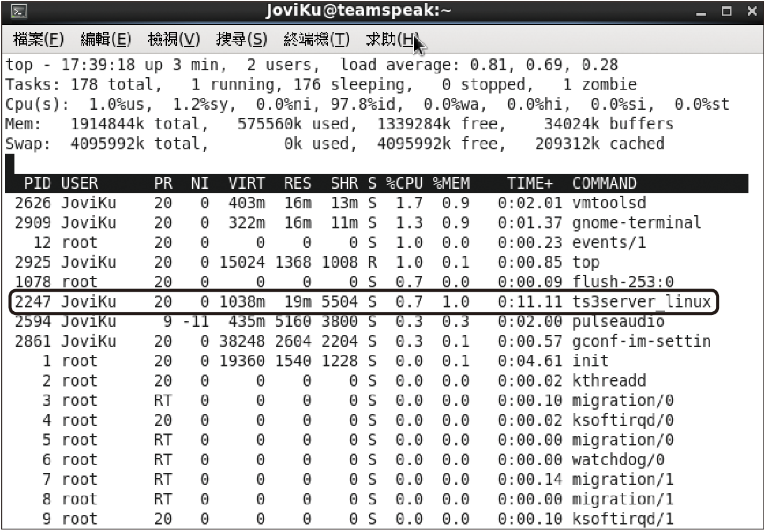This screenshot has height=532, width=766.
Task: Close the JoviKu@teamspeak terminal window
Action: 751,11
